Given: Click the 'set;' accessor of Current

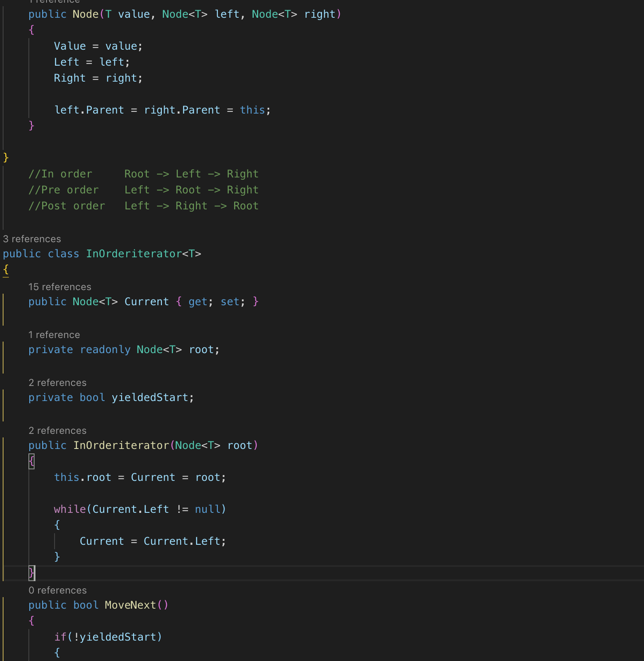Looking at the screenshot, I should [233, 302].
